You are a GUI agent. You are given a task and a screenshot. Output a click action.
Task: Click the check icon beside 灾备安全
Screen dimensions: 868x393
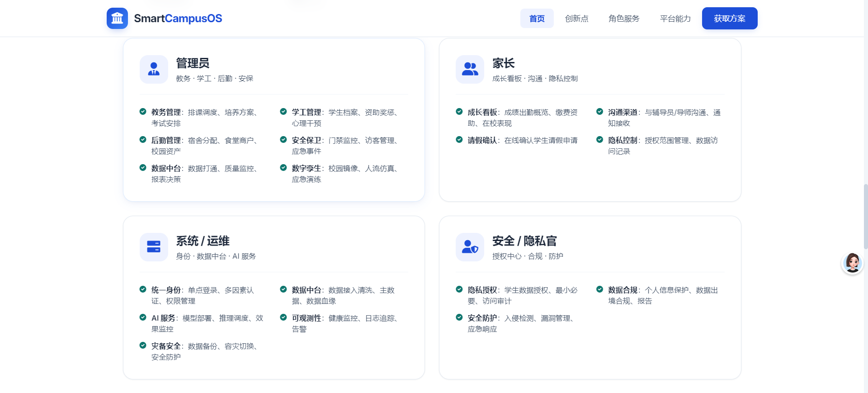[143, 346]
